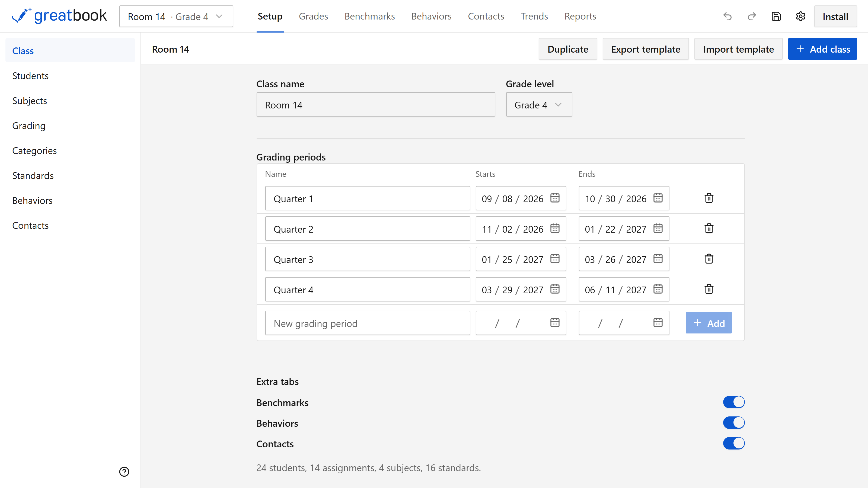Open the Benchmarks tab in top navigation
This screenshot has width=868, height=488.
point(370,16)
